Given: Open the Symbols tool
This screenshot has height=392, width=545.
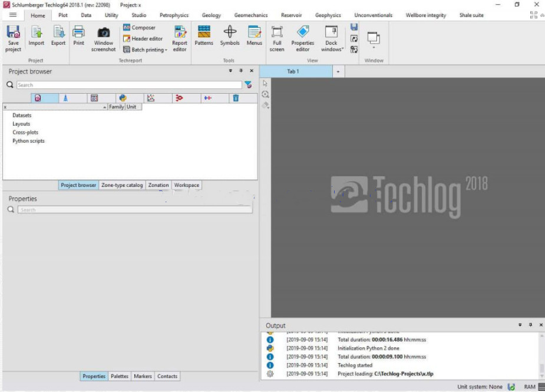Looking at the screenshot, I should (230, 36).
